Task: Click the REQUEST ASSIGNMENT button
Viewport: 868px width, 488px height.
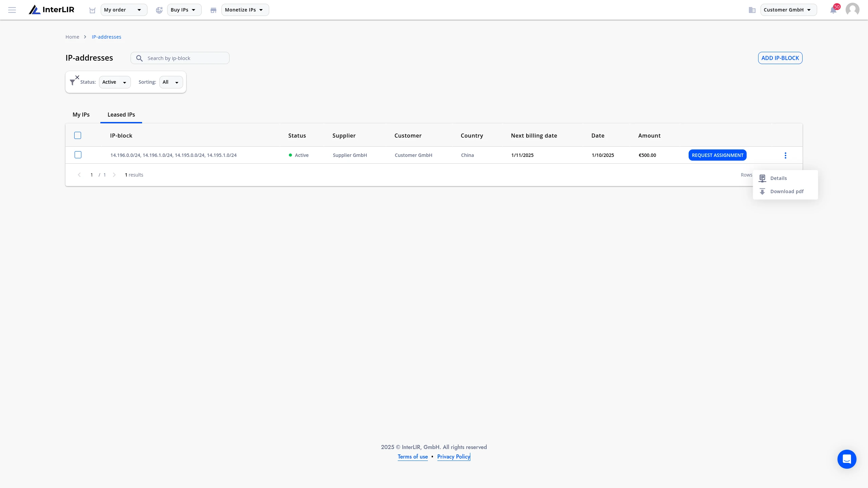Action: [717, 155]
